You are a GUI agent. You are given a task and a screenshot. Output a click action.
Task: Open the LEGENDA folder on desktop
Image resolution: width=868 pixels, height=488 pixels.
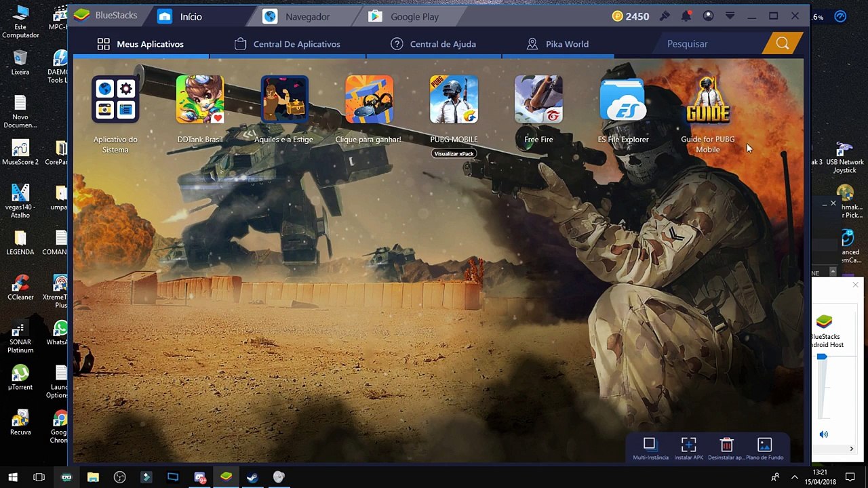(20, 242)
